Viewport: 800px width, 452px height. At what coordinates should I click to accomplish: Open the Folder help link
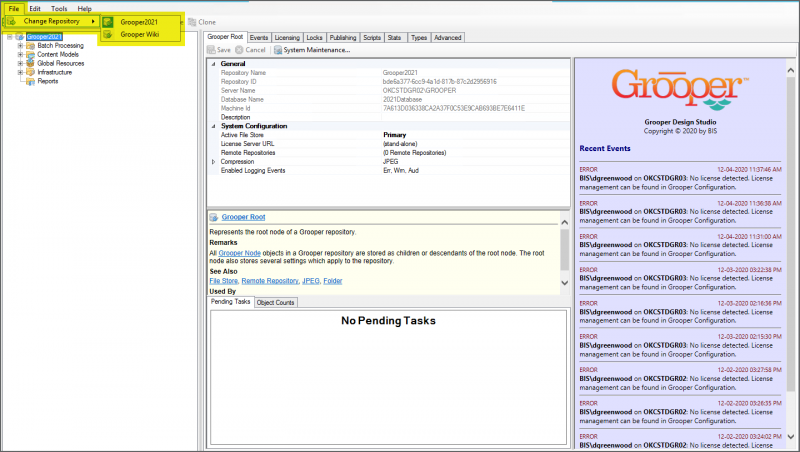(x=333, y=281)
